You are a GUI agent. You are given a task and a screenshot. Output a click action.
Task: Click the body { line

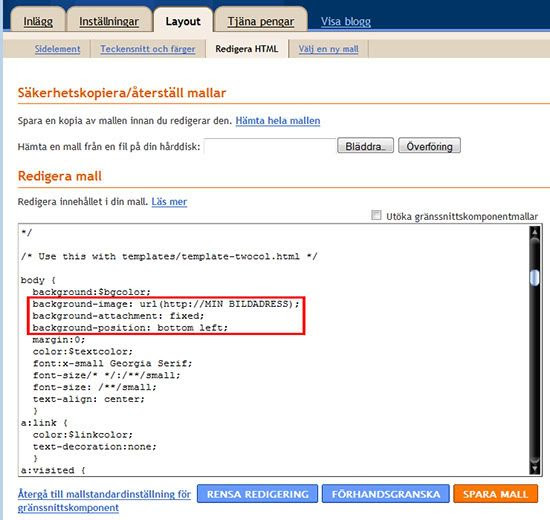coord(38,280)
